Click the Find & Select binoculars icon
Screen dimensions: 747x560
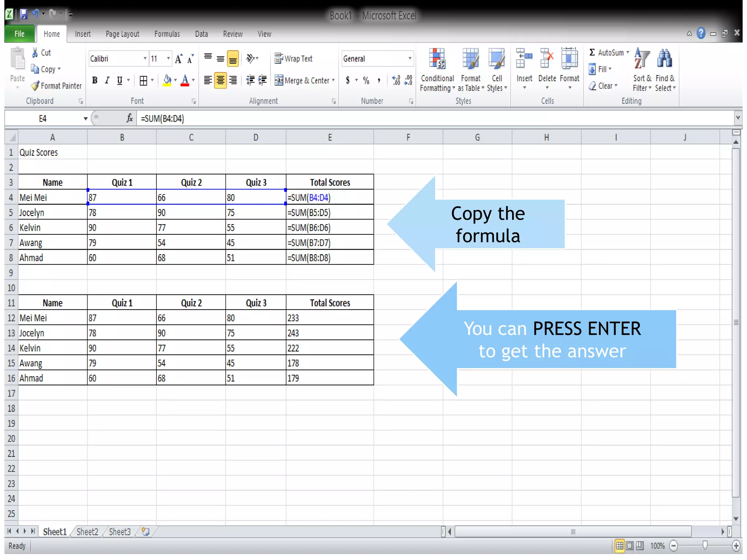[664, 59]
